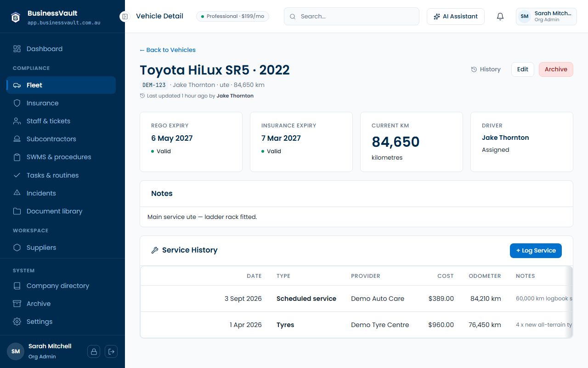The width and height of the screenshot is (588, 368).
Task: Click the lock icon in sidebar footer
Action: [x=94, y=351]
